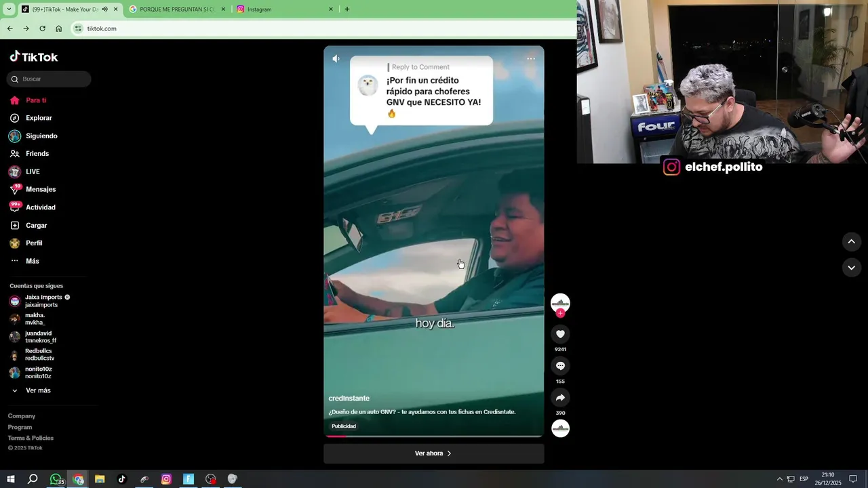This screenshot has width=868, height=488.
Task: Click the Ver ahora button
Action: [x=434, y=453]
